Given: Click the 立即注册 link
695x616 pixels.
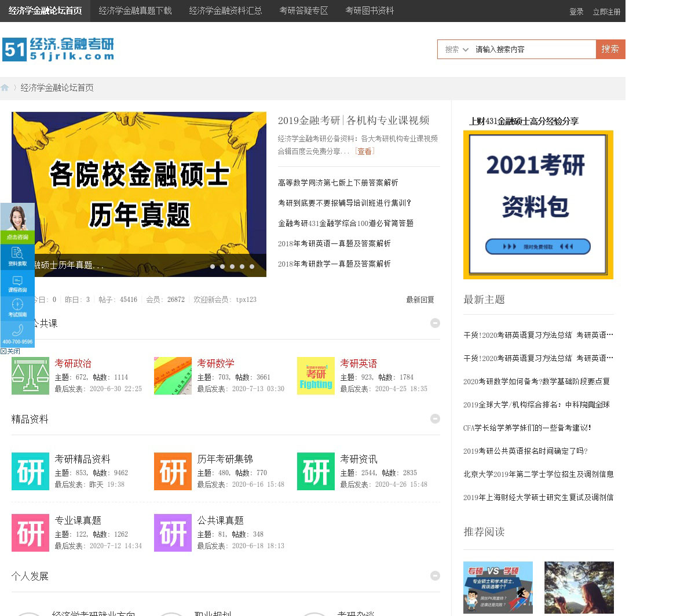Looking at the screenshot, I should [x=606, y=12].
